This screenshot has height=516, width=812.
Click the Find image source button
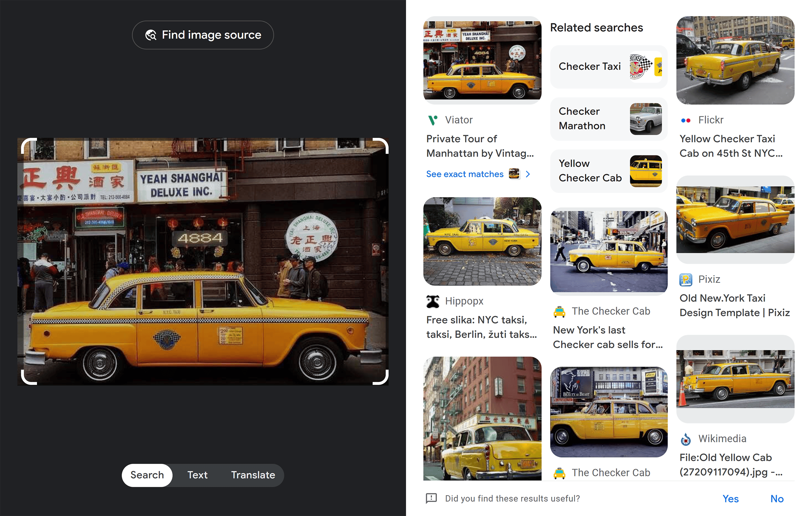202,35
